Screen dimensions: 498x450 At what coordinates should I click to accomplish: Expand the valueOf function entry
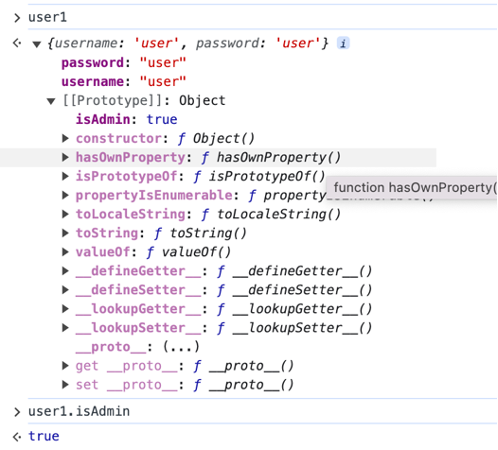(x=65, y=252)
